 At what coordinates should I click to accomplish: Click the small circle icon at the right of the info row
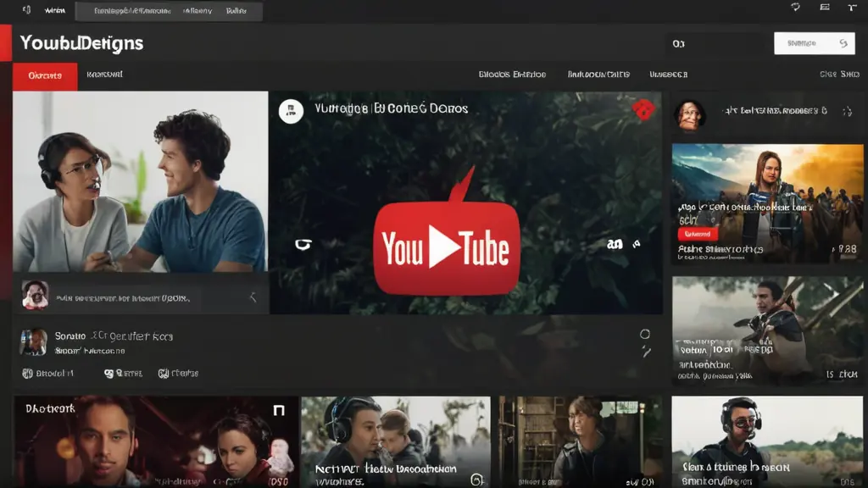click(x=645, y=334)
